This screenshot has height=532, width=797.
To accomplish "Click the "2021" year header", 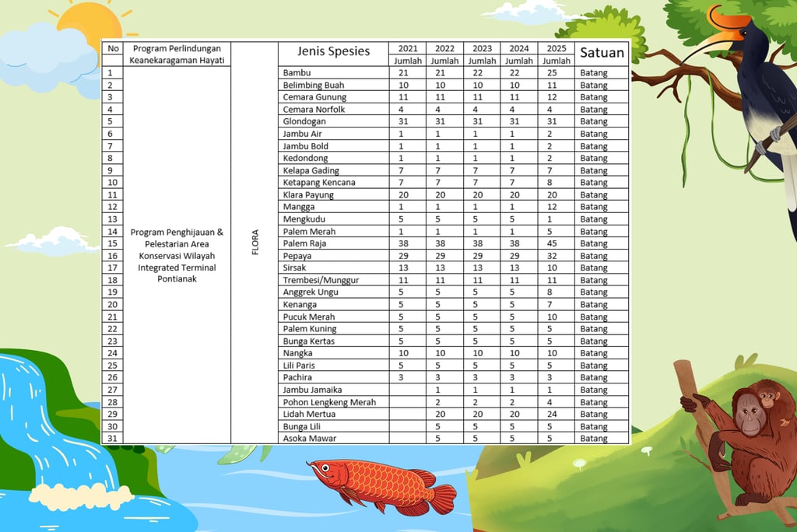I will [x=408, y=48].
